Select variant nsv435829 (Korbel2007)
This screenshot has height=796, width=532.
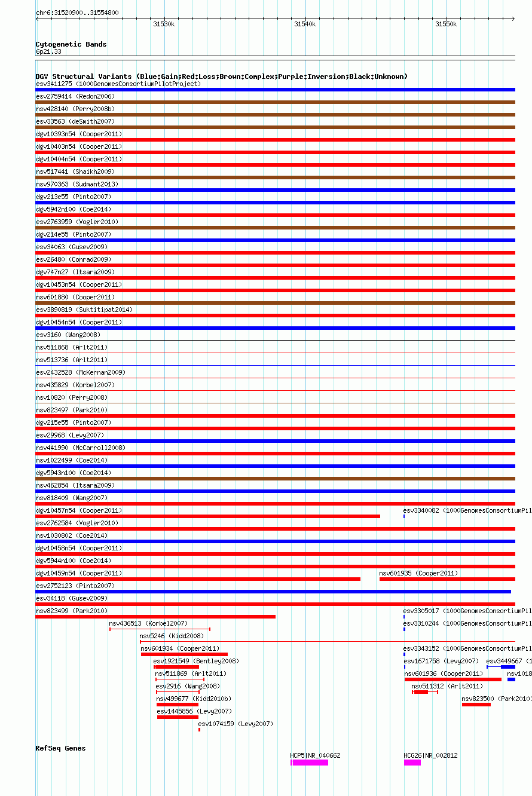click(x=75, y=385)
